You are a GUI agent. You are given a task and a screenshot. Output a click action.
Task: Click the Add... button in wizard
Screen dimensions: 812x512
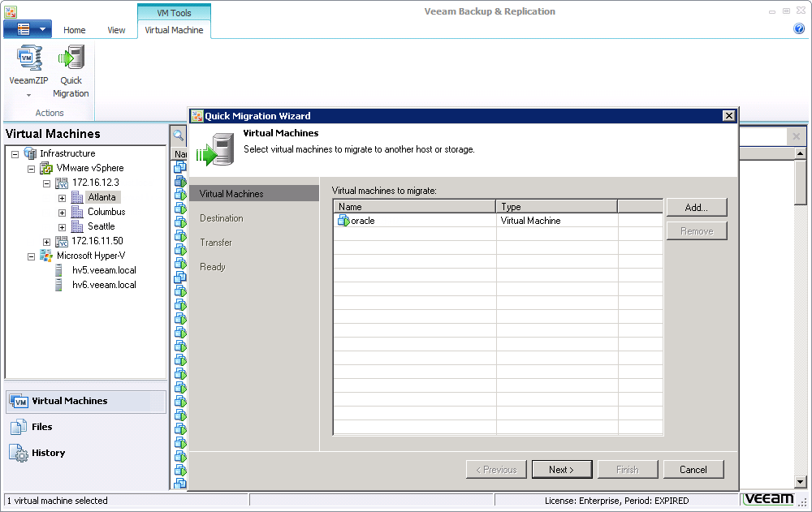pos(697,208)
